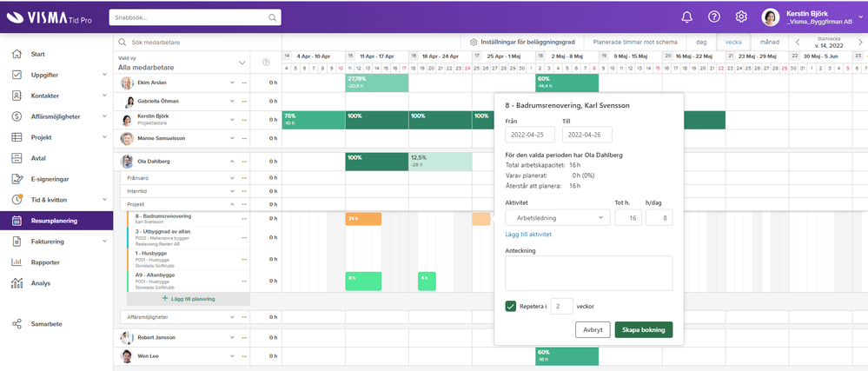The image size is (868, 371).
Task: Go to previous week with left arrow
Action: click(x=797, y=42)
